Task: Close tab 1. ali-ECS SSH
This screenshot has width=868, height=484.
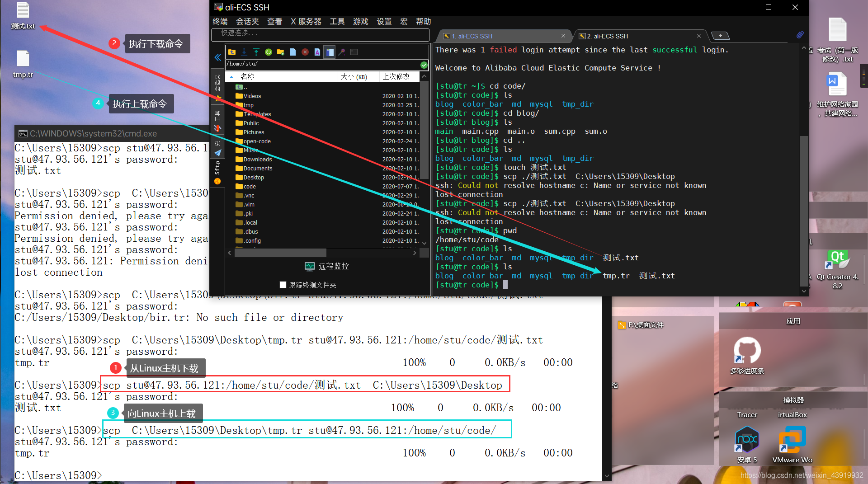Action: (563, 36)
